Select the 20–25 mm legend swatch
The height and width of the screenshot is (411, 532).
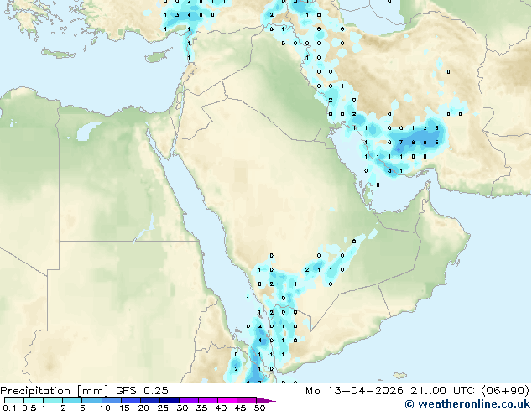click(149, 400)
